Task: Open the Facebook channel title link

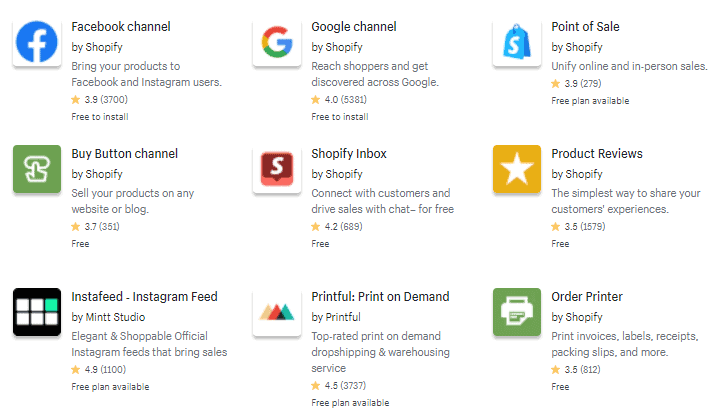Action: click(x=121, y=27)
